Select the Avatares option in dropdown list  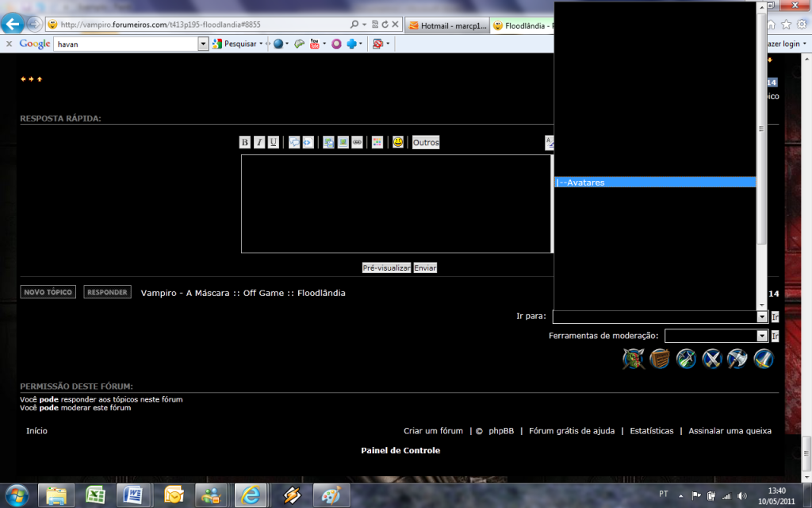(x=655, y=183)
